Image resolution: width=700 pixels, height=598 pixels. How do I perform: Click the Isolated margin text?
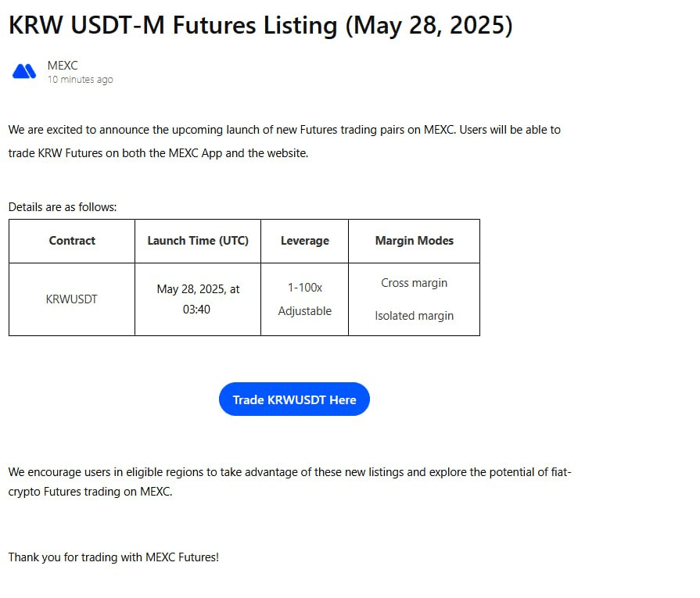(x=415, y=316)
